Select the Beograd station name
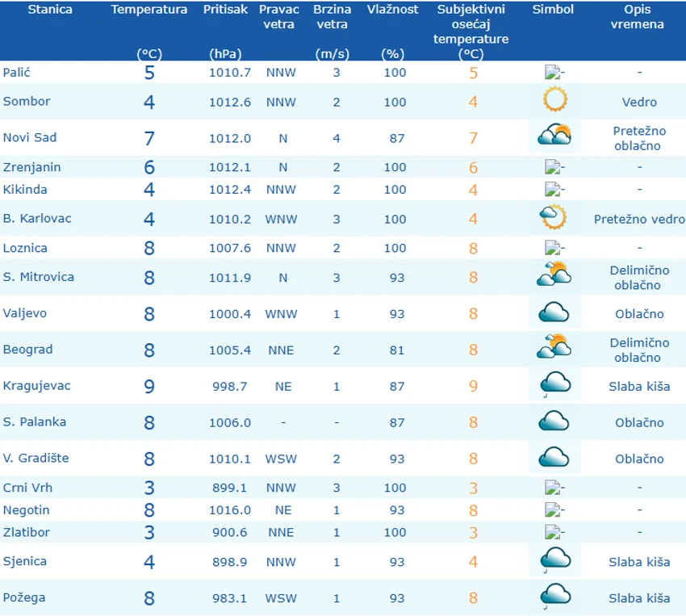Viewport: 686px width, 616px height. click(x=28, y=350)
